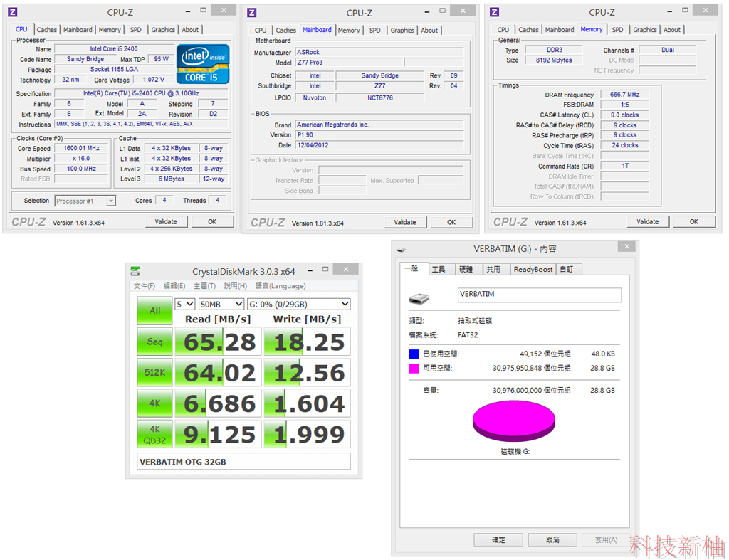
Task: Click OK in the Memory window
Action: click(694, 222)
